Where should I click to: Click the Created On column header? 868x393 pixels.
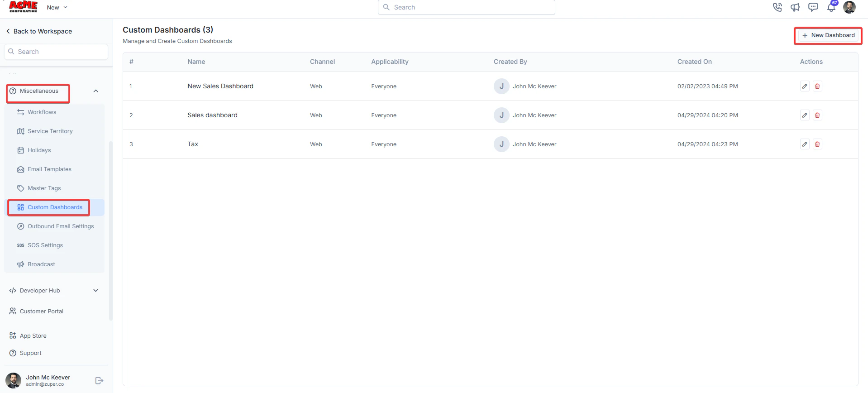point(694,62)
